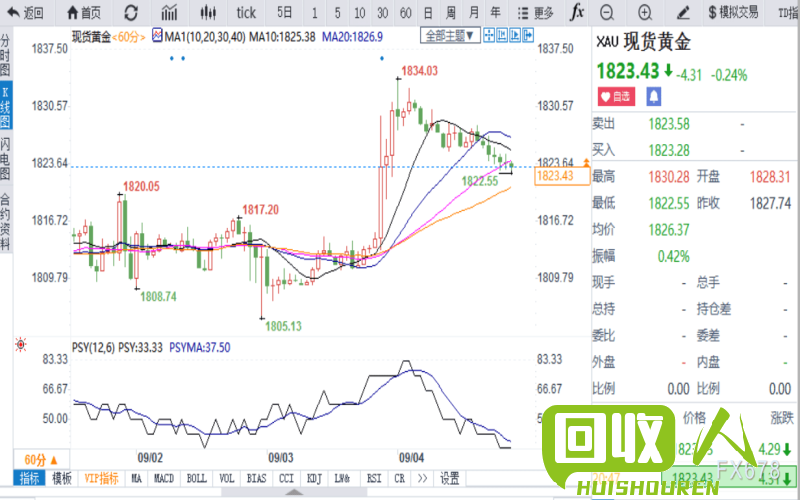The width and height of the screenshot is (800, 500).
Task: Open the 全部主题 dropdown
Action: click(x=450, y=36)
